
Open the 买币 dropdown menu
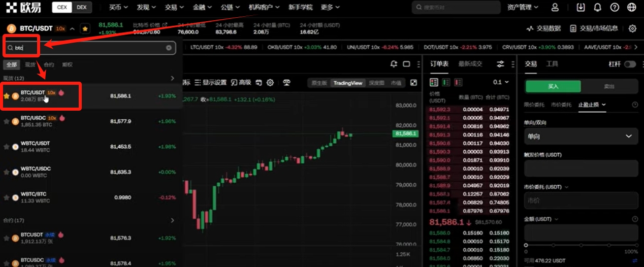pos(118,8)
